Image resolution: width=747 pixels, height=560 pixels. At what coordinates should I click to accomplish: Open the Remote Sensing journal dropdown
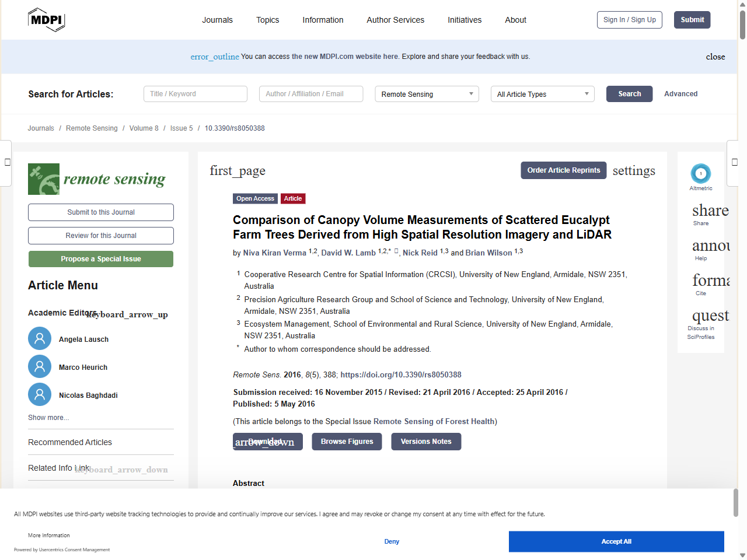pyautogui.click(x=427, y=94)
